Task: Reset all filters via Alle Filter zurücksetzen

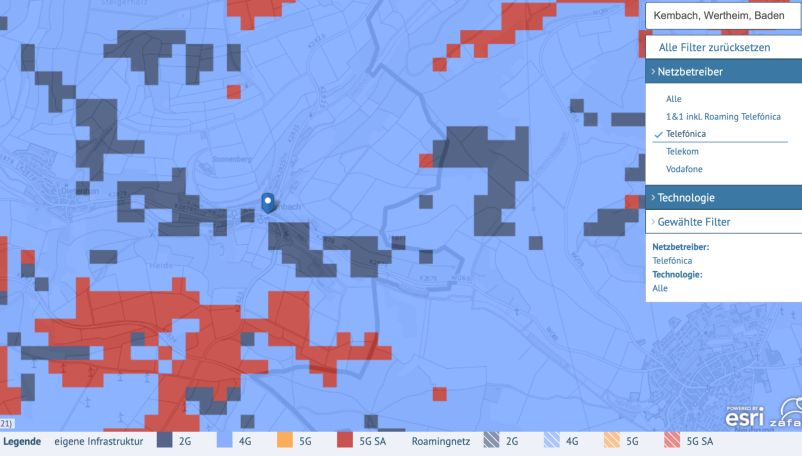Action: point(714,48)
